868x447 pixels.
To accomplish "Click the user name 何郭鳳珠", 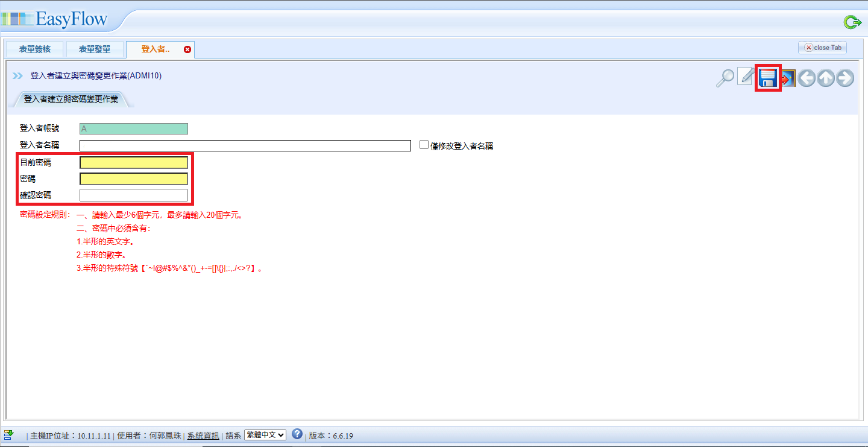I will coord(165,436).
